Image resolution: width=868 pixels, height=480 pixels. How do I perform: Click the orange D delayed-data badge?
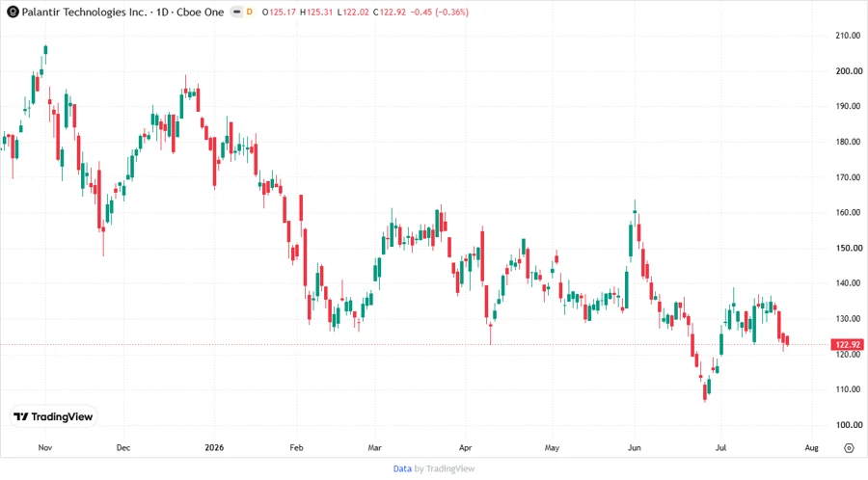[x=250, y=12]
